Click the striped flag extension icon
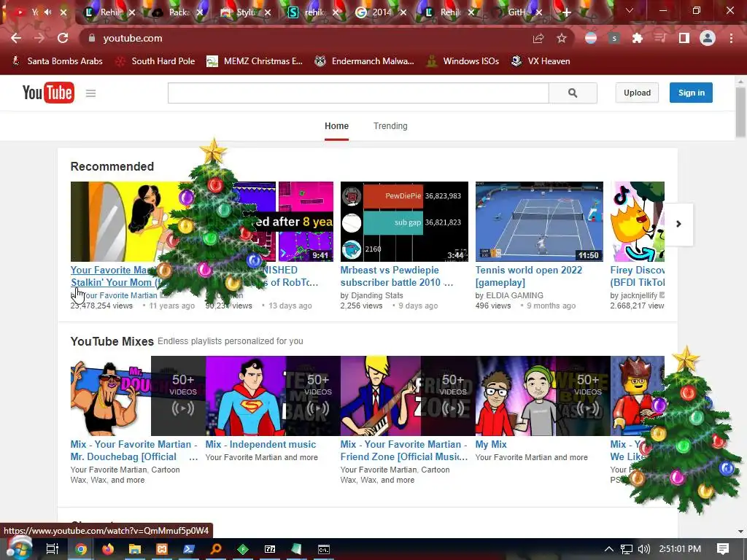Viewport: 747px width, 560px height. pyautogui.click(x=591, y=38)
